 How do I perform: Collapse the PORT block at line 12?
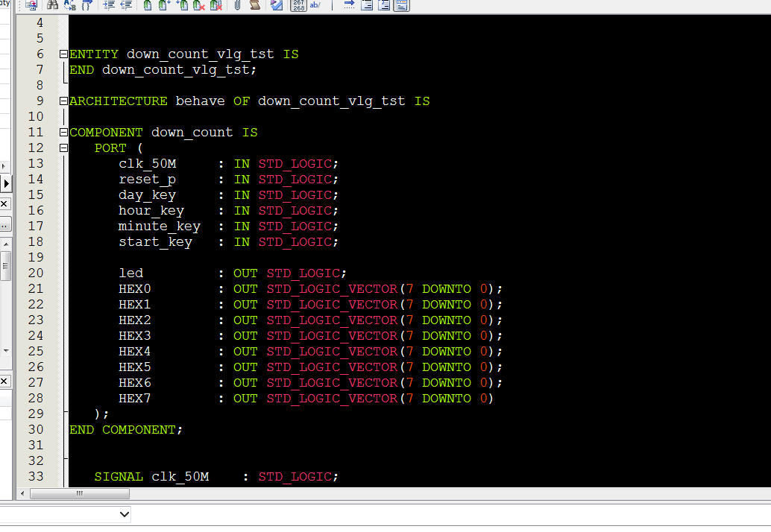(63, 148)
